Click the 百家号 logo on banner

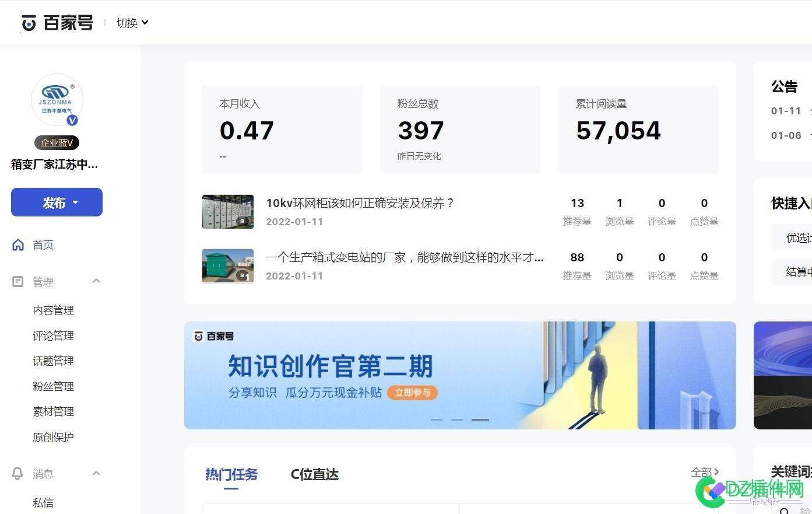(x=214, y=336)
